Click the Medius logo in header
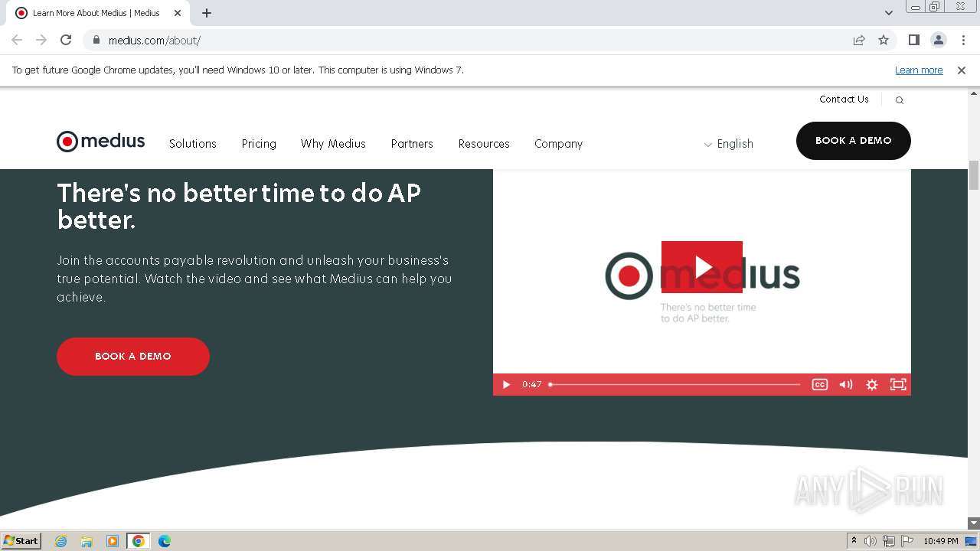The image size is (980, 551). 100,142
